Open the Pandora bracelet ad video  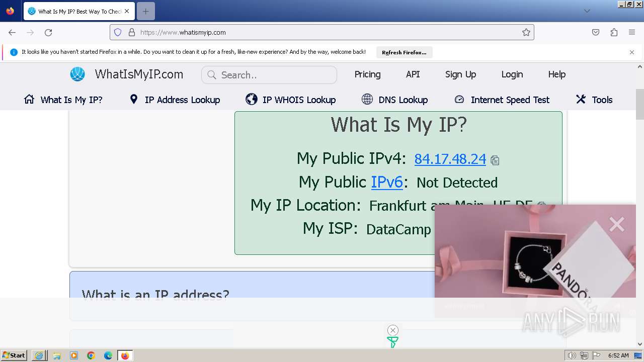coord(535,260)
